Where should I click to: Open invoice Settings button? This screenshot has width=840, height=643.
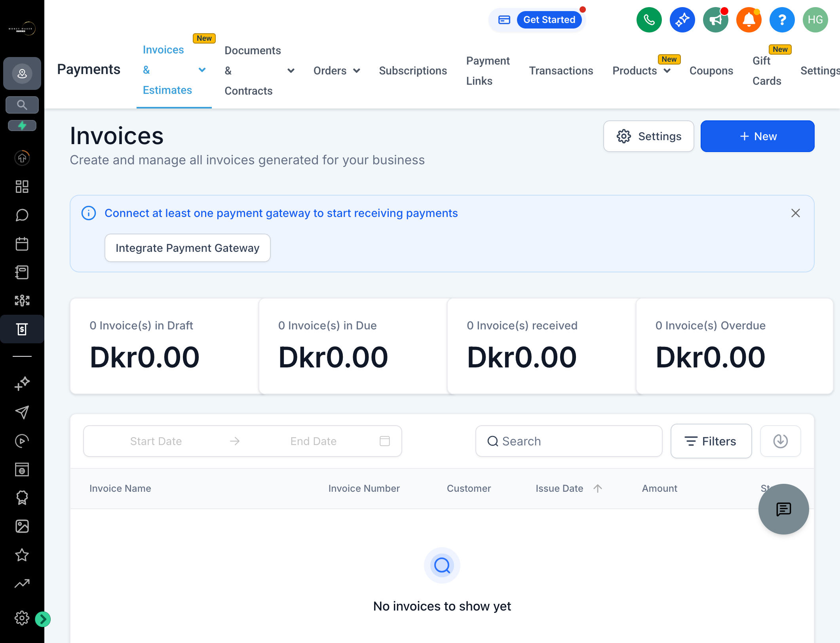click(x=648, y=136)
